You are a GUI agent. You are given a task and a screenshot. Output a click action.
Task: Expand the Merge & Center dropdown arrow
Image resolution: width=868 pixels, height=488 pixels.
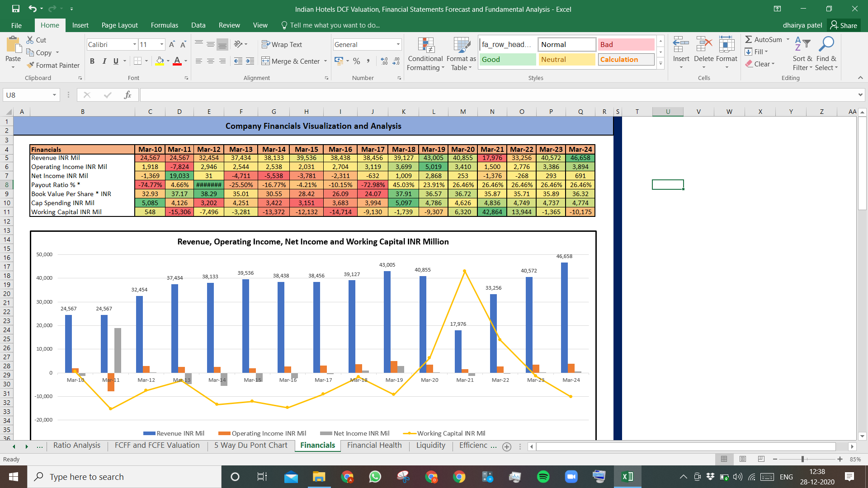tap(325, 61)
